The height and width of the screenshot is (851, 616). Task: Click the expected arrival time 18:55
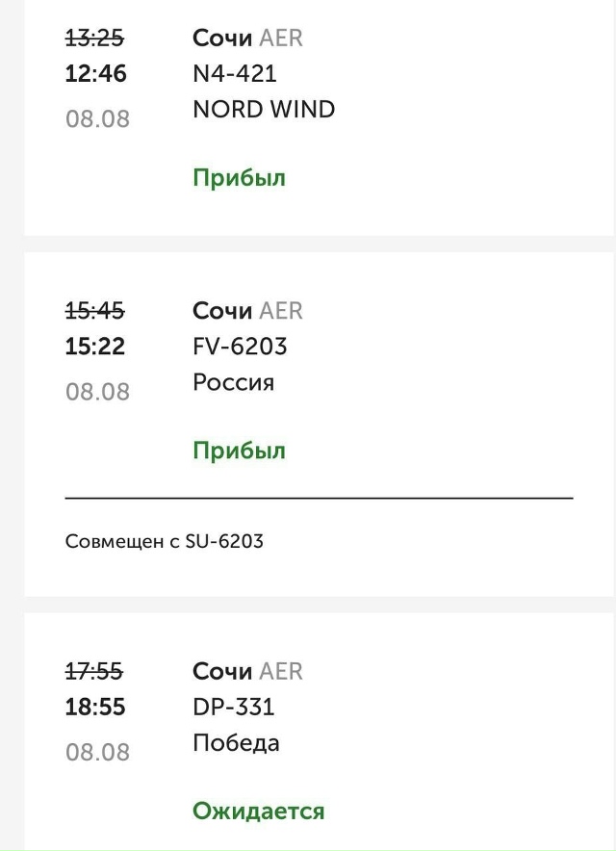(95, 707)
